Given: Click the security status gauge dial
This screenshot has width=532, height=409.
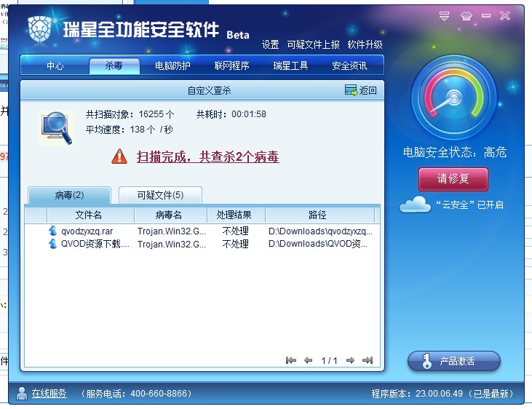Looking at the screenshot, I should point(454,98).
